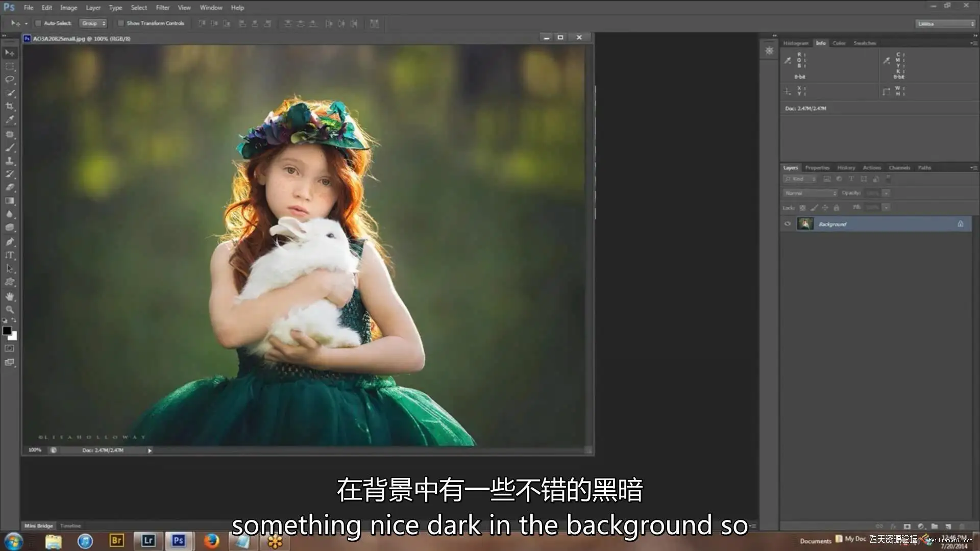Screen dimensions: 980x551
Task: Switch to the Channels tab
Action: [x=899, y=168]
